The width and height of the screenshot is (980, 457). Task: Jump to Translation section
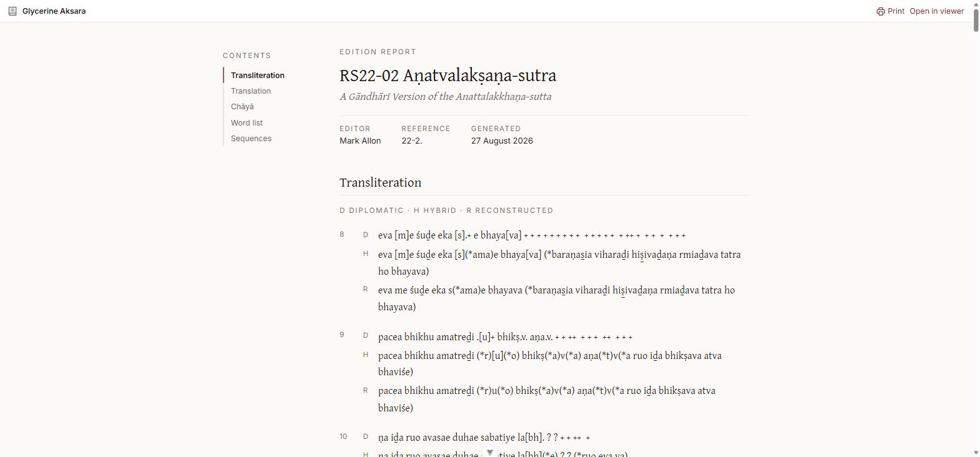pos(251,91)
